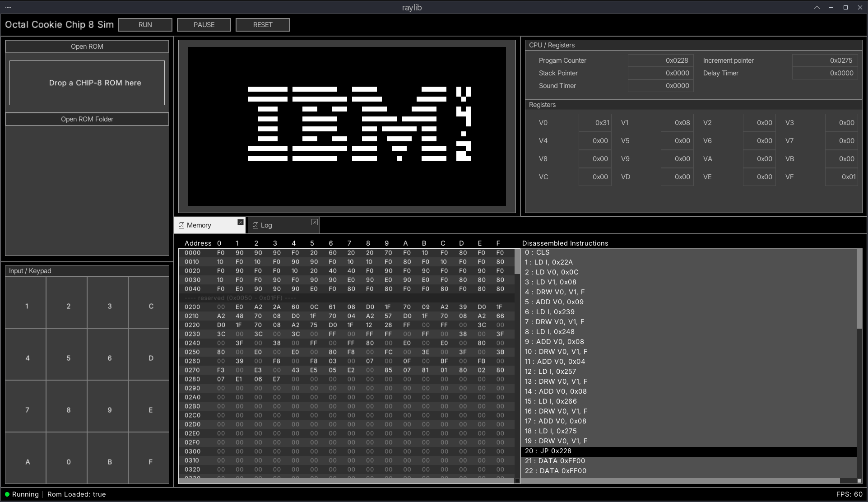
Task: Select instruction '21 : DATA 0xFF00'
Action: [x=689, y=461]
